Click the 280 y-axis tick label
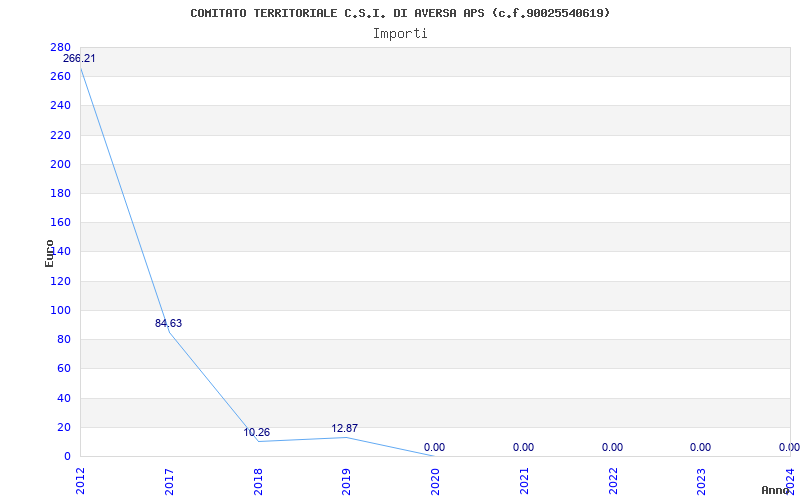 (x=60, y=47)
